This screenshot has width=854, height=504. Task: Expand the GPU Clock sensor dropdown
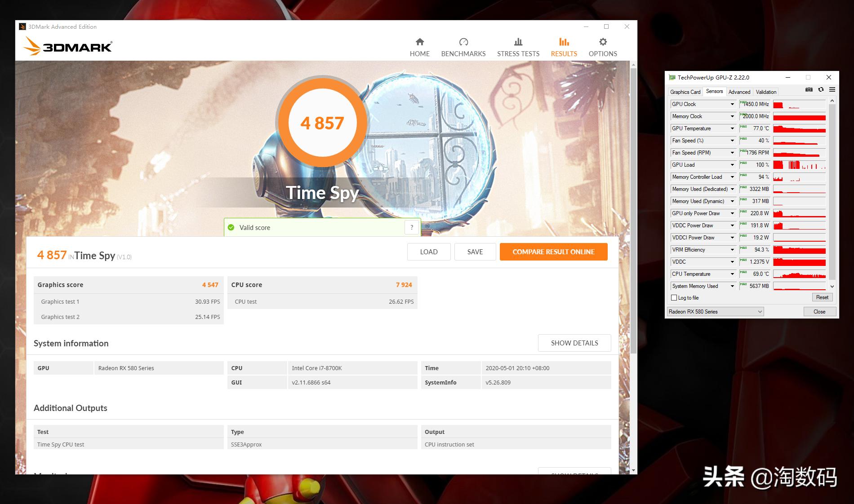click(x=732, y=104)
